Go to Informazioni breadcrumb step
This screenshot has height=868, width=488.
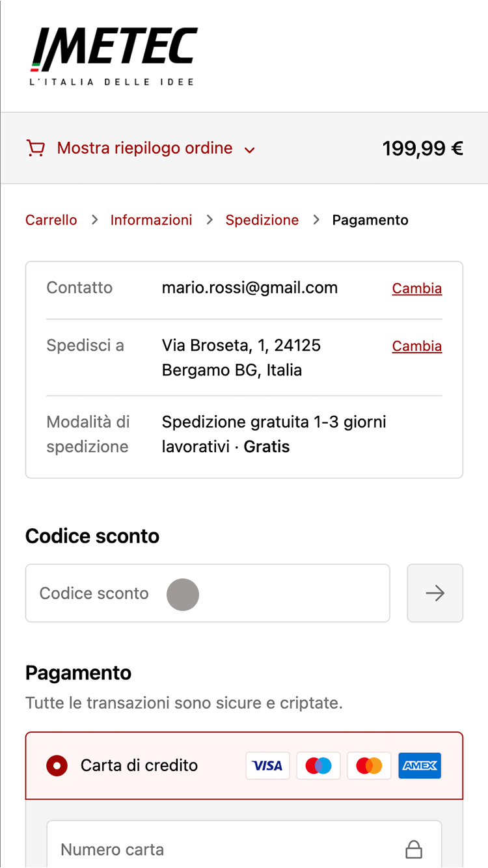151,220
